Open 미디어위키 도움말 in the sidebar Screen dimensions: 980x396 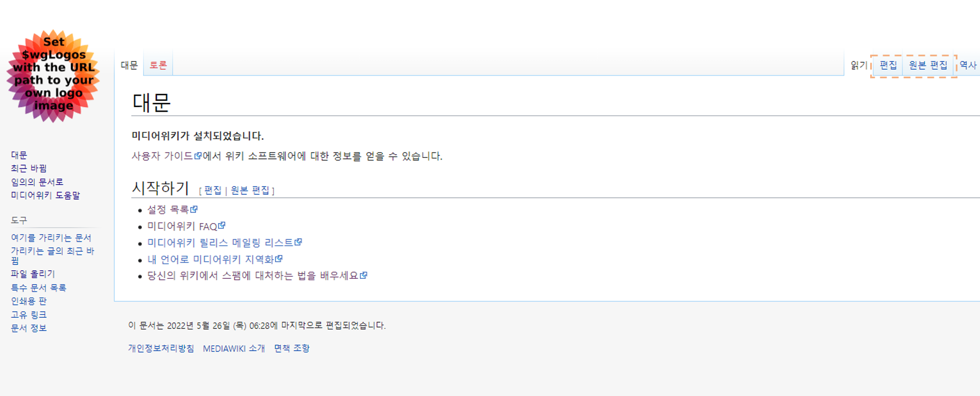pyautogui.click(x=46, y=195)
